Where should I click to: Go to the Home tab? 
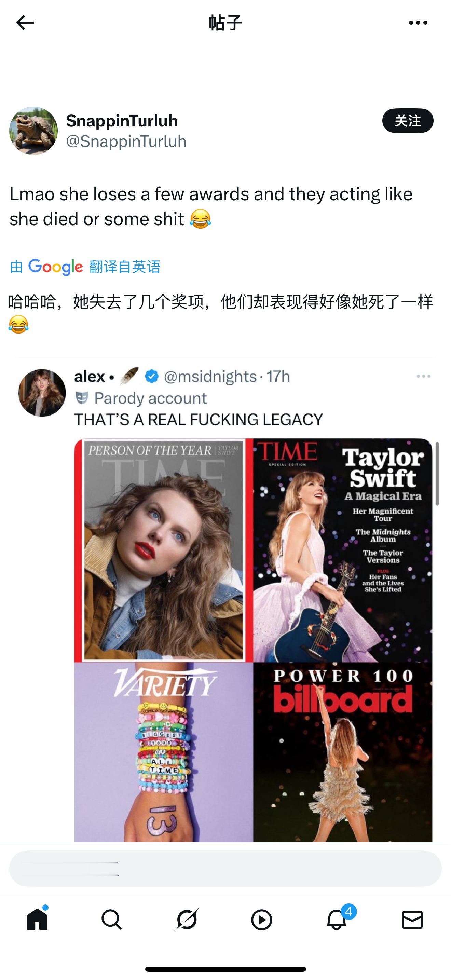click(37, 920)
